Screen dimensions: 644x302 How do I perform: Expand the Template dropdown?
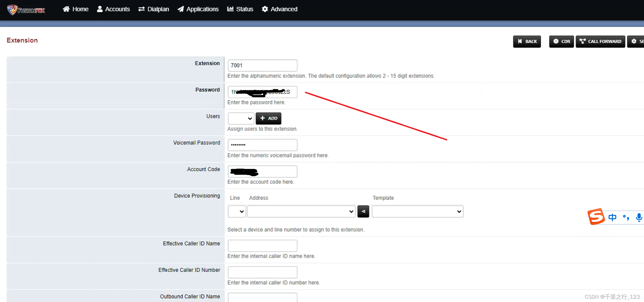[417, 212]
